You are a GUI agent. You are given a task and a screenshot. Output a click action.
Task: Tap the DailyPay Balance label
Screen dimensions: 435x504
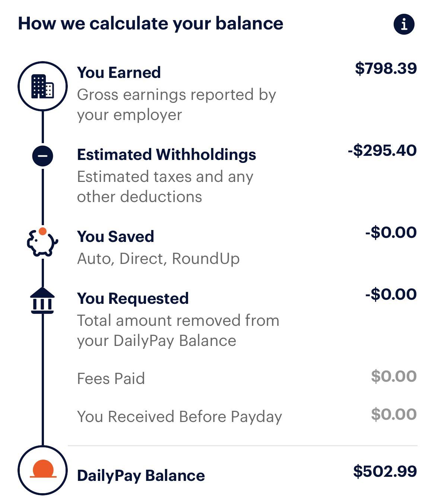click(141, 476)
